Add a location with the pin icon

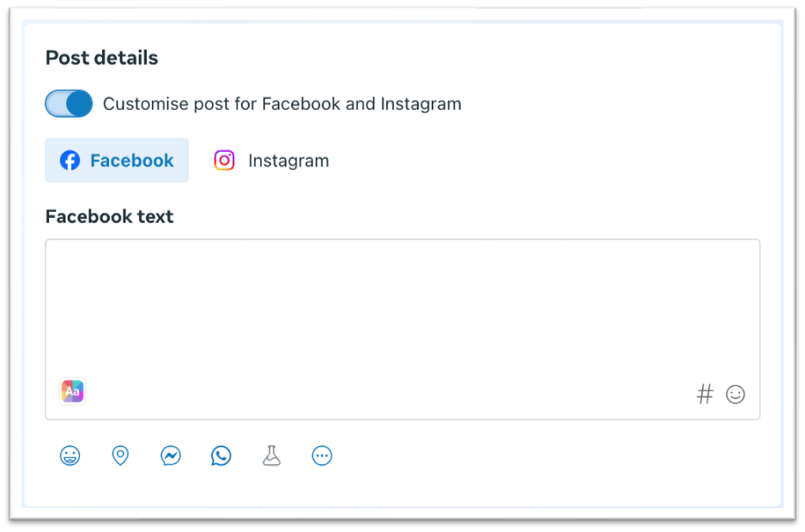[120, 456]
